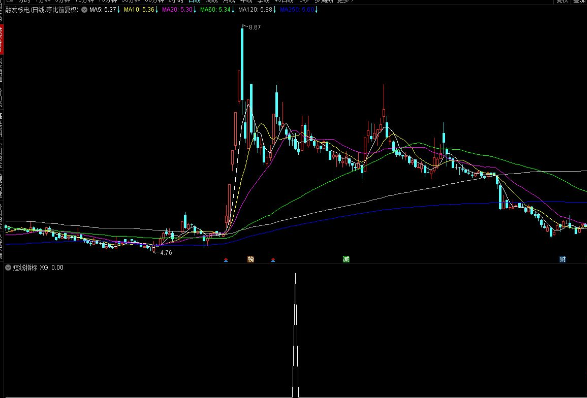Click the white signal bar in indicator panel
This screenshot has width=587, height=398.
point(295,335)
